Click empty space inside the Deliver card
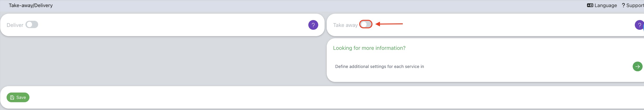Image resolution: width=644 pixels, height=110 pixels. (x=172, y=25)
